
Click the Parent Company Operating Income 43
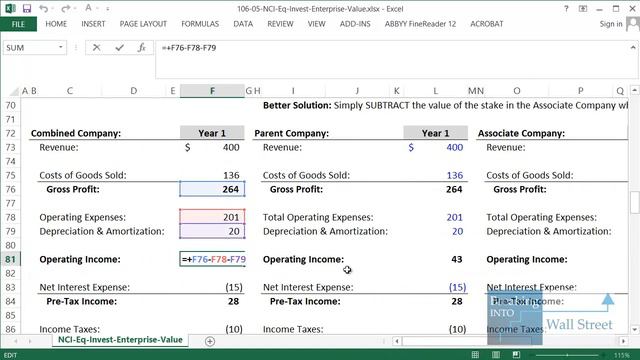456,259
